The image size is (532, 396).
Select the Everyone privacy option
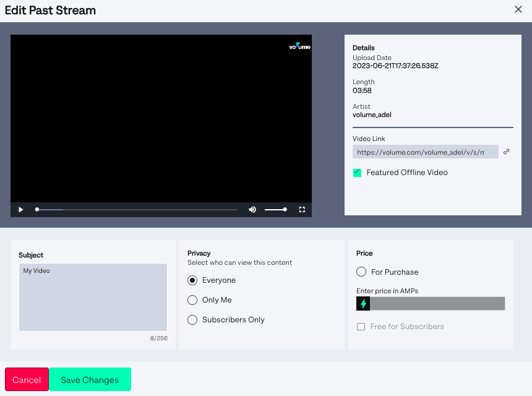(192, 280)
